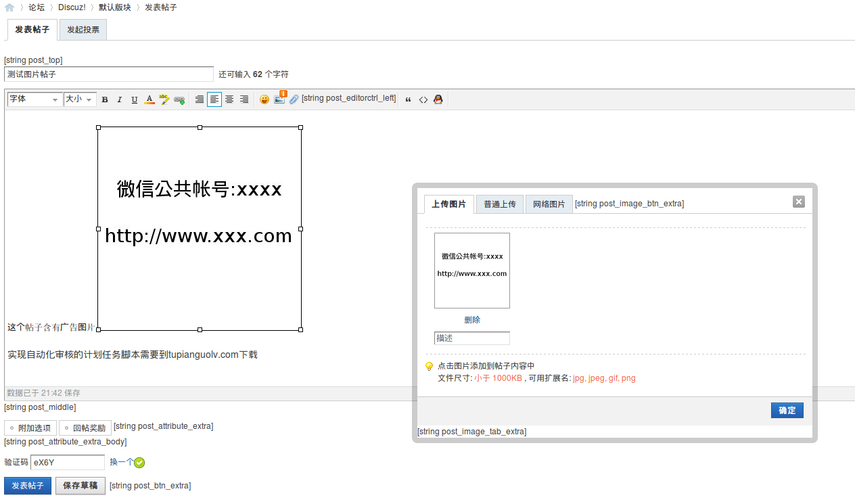Image resolution: width=855 pixels, height=504 pixels.
Task: Insert a hyperlink using the link icon
Action: click(x=178, y=99)
